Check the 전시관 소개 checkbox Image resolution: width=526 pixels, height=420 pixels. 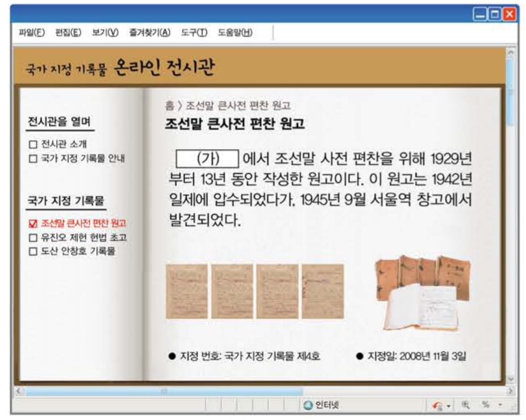tap(33, 144)
